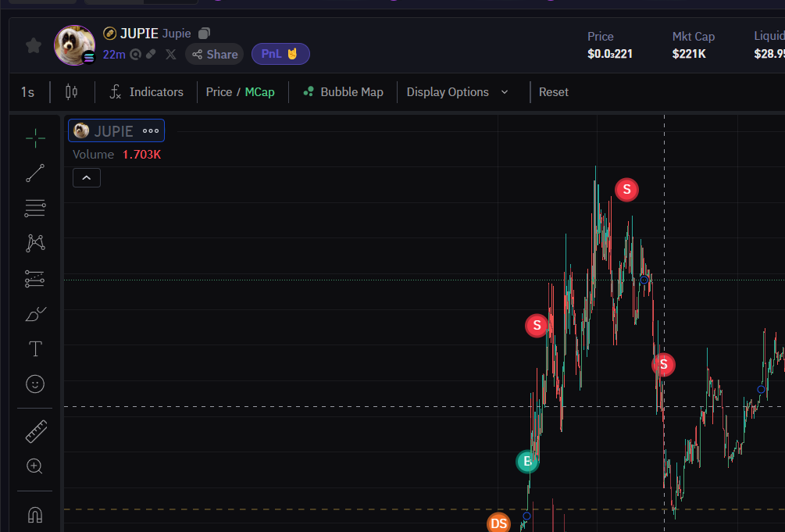Reset the chart view

click(x=554, y=91)
